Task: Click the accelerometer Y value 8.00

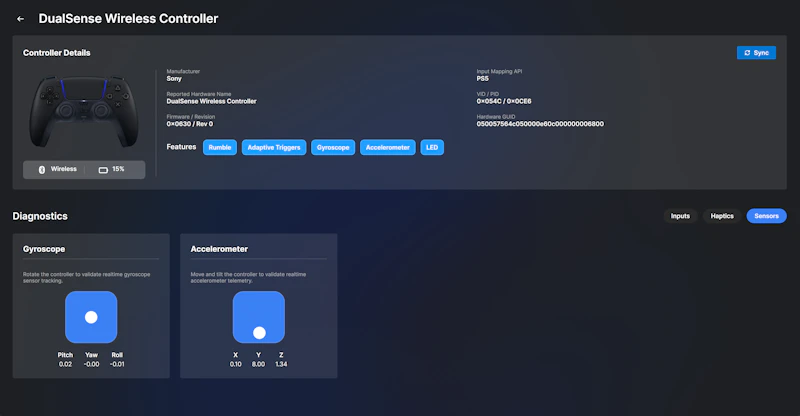Action: point(258,364)
